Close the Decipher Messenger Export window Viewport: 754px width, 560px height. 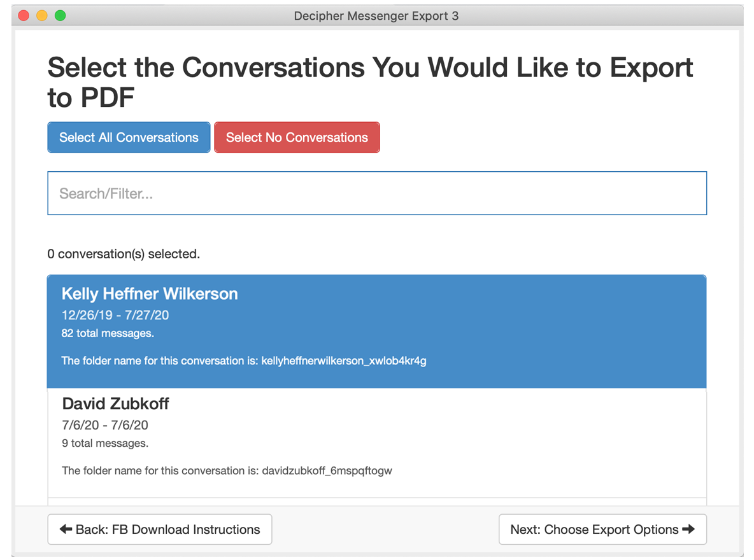[24, 16]
